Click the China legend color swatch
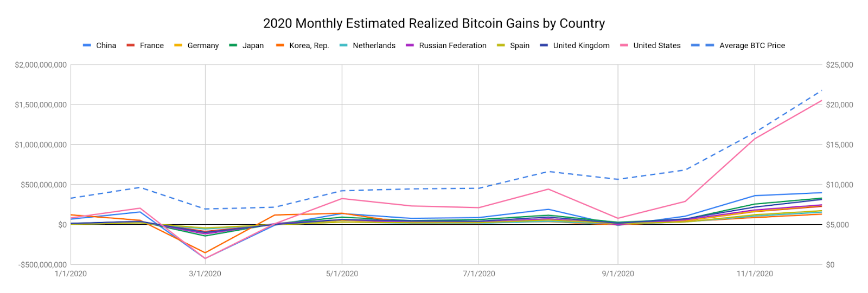Viewport: 868px width, 293px height. 87,45
